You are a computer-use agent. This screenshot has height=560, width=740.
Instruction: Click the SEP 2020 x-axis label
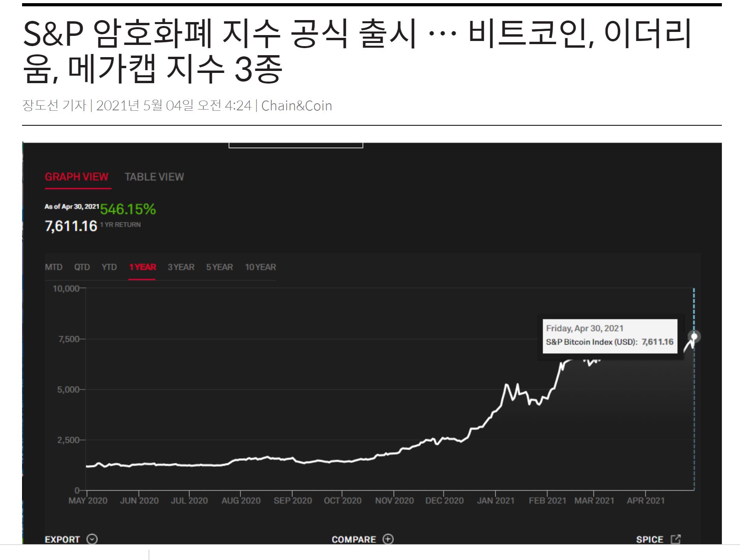293,500
